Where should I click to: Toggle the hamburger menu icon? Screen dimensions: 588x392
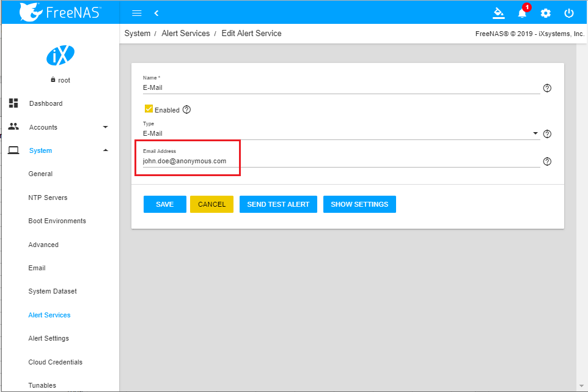click(137, 13)
